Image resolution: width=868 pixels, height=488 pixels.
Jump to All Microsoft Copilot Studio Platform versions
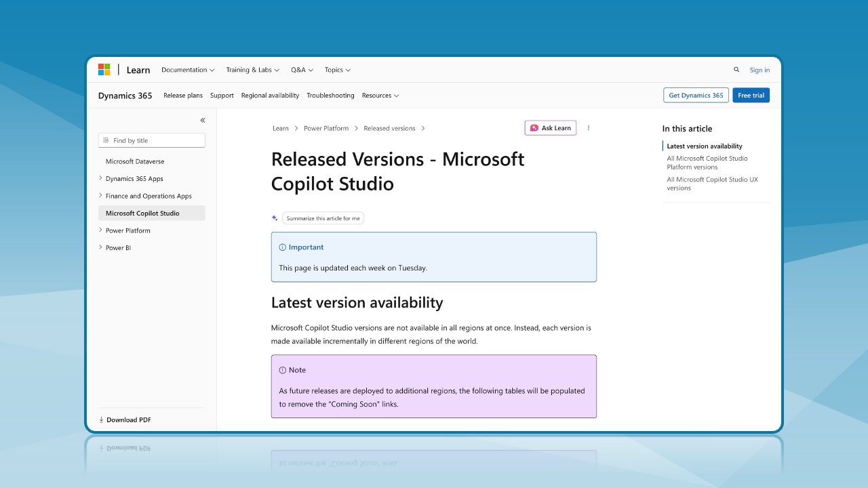(707, 163)
